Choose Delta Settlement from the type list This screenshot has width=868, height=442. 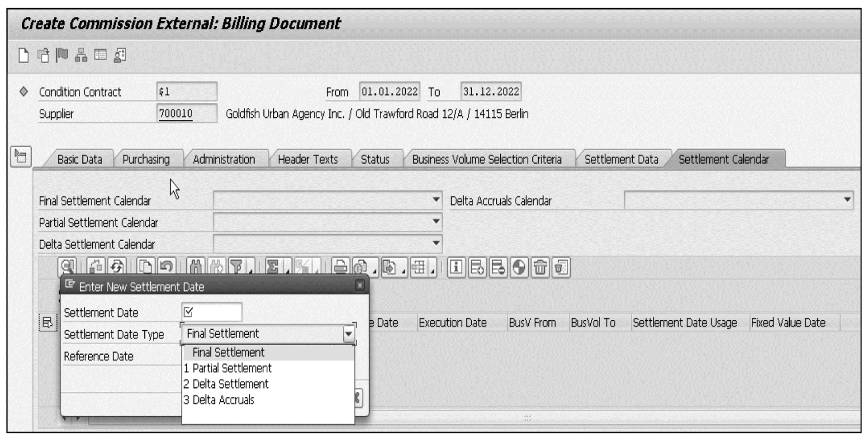click(x=230, y=384)
